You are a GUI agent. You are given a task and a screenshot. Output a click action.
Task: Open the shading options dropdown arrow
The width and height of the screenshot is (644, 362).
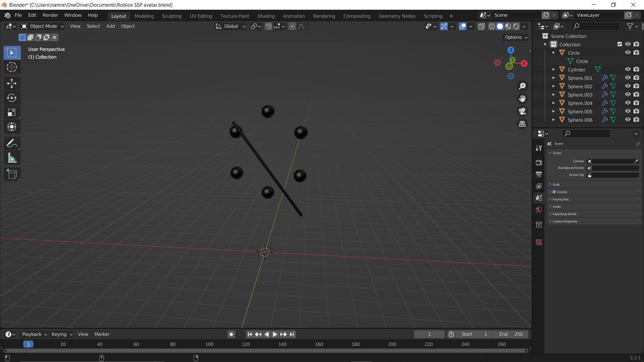coord(524,26)
